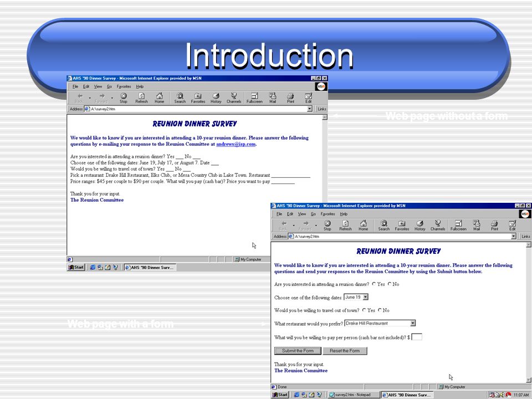Open History icon in the back window
This screenshot has width=532, height=399.
(216, 98)
